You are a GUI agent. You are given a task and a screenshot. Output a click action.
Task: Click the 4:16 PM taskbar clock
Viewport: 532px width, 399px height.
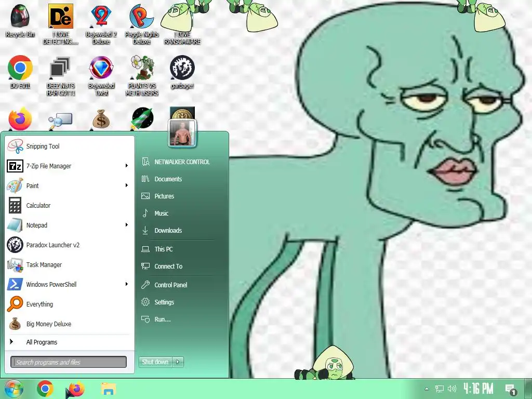478,389
